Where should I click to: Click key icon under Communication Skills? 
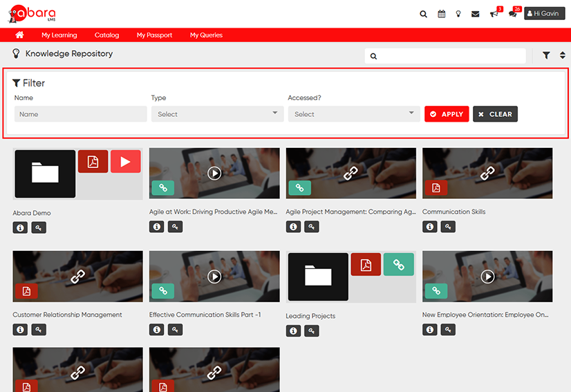pos(448,227)
